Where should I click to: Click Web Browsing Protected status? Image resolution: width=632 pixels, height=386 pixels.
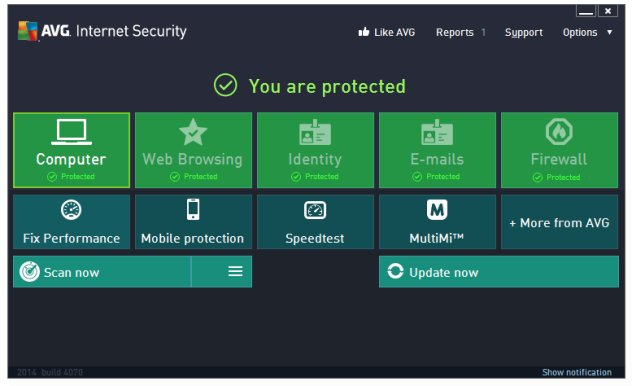[x=193, y=176]
